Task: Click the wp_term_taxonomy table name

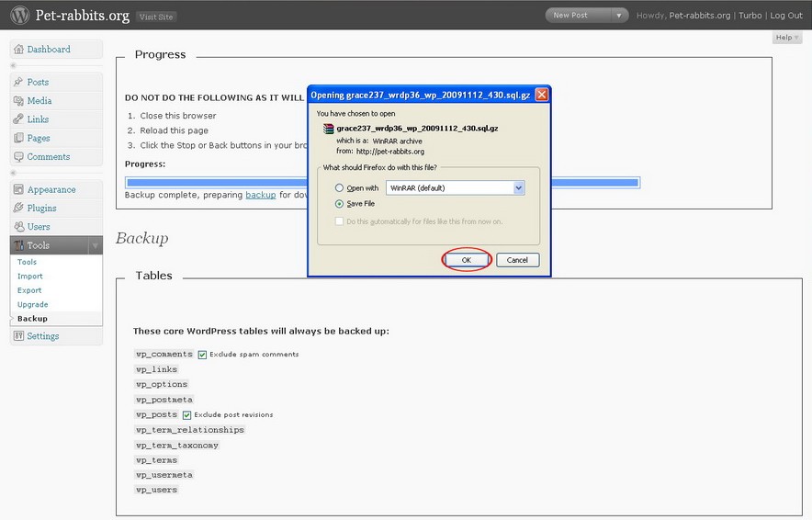Action: coord(177,446)
